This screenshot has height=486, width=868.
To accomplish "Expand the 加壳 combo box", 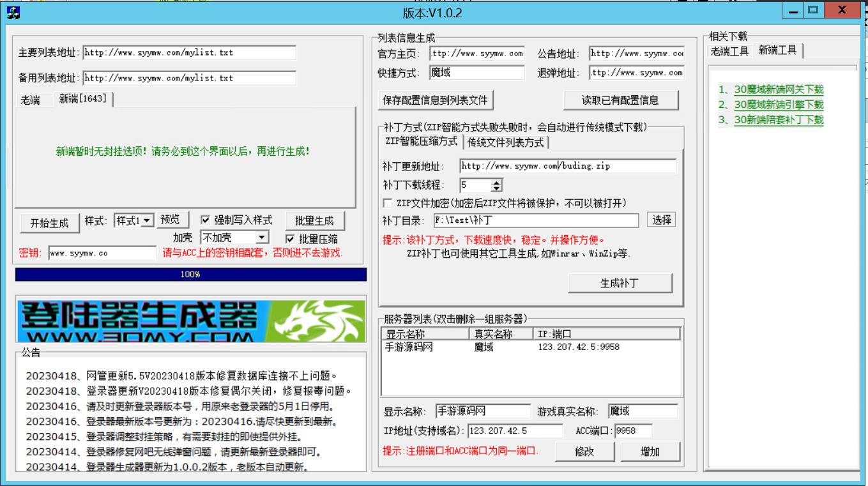I will 261,238.
